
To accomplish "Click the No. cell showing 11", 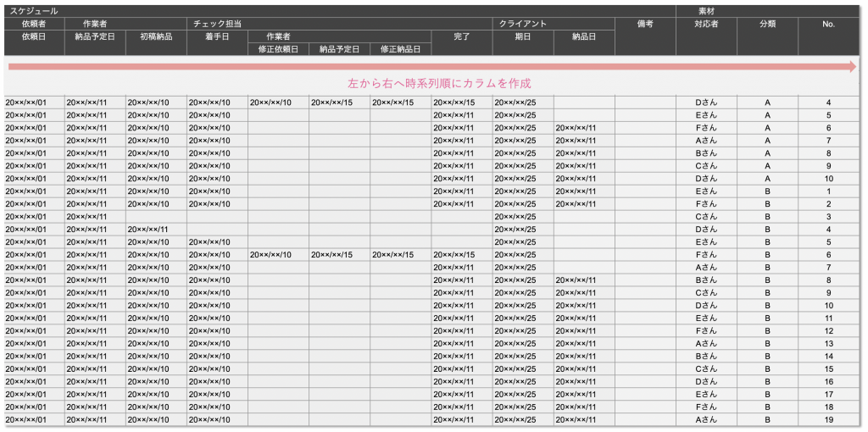I will point(829,318).
